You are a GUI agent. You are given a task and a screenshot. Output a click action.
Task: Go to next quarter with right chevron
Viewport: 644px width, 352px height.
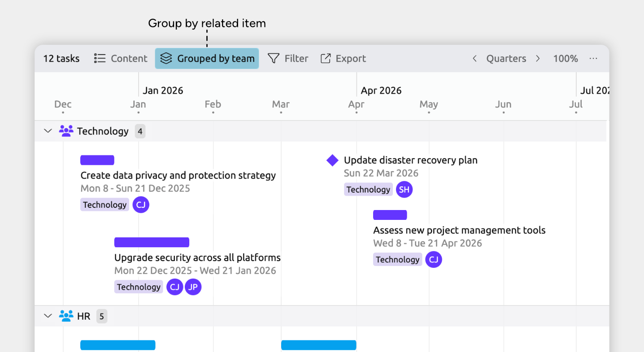538,59
